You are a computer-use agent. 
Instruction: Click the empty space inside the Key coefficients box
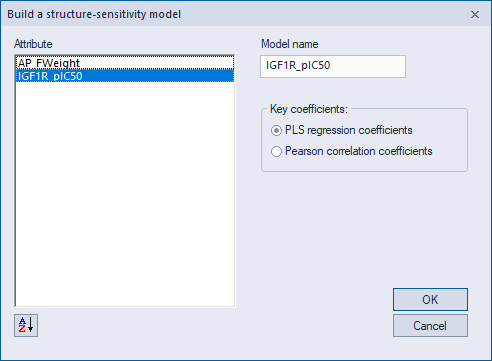pyautogui.click(x=364, y=164)
